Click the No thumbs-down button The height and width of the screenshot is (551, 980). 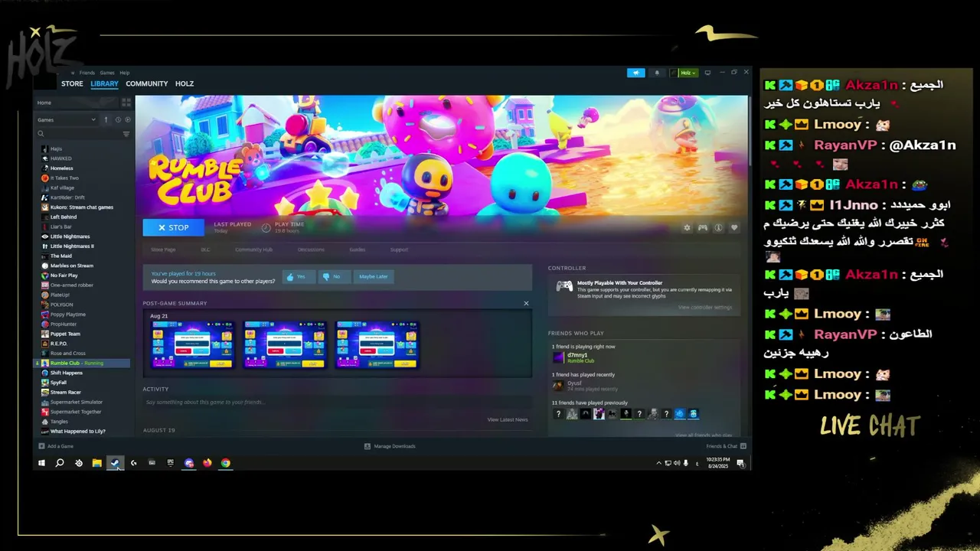pyautogui.click(x=334, y=276)
